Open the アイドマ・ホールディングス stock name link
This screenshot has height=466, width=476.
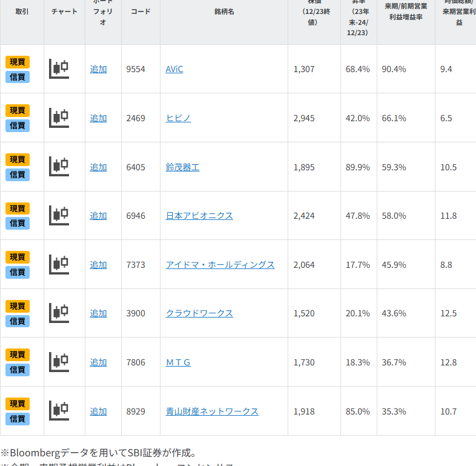coord(220,265)
